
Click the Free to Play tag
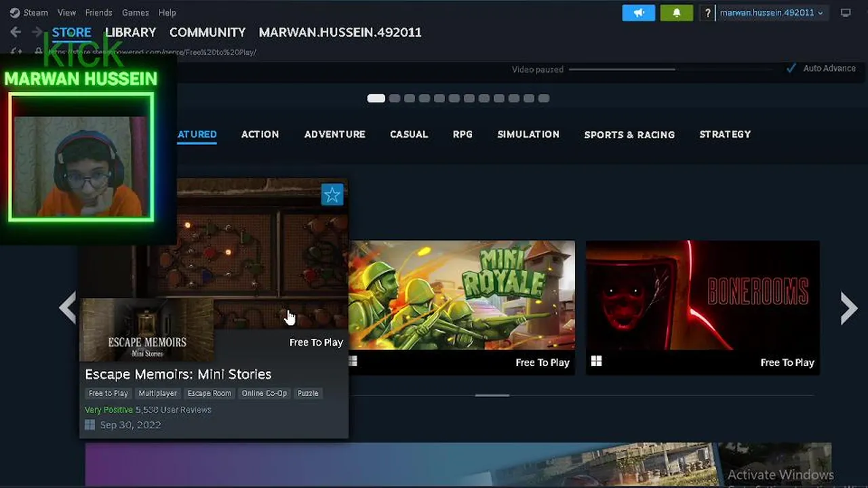108,393
